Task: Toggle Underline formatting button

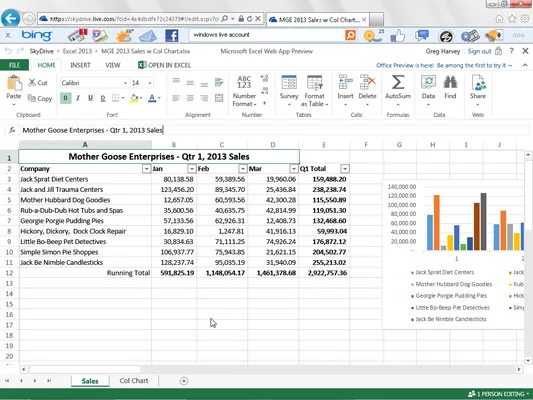Action: tap(90, 98)
